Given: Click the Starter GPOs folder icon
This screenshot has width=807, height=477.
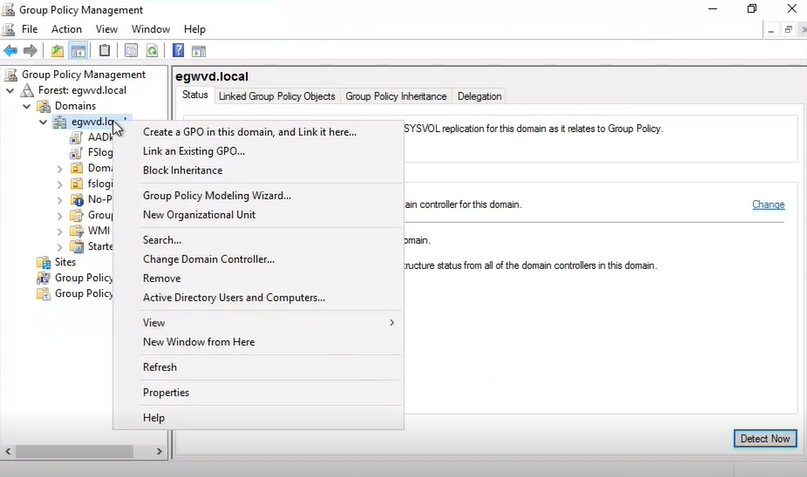Looking at the screenshot, I should point(77,246).
